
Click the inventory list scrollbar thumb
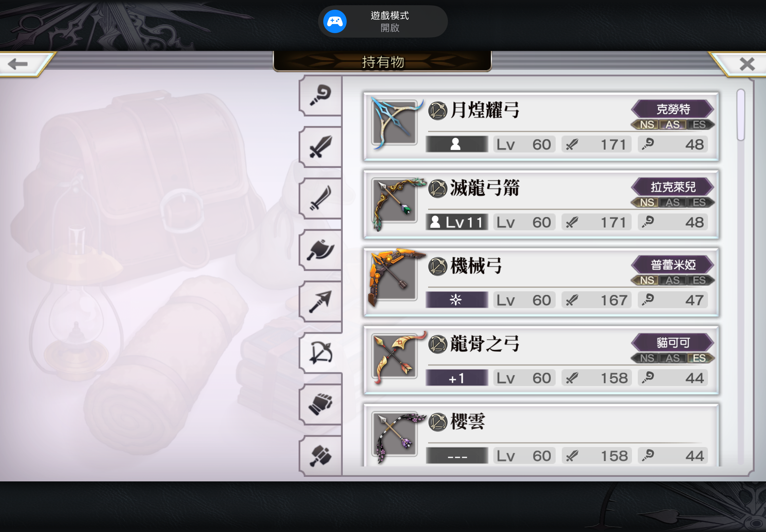coord(741,115)
